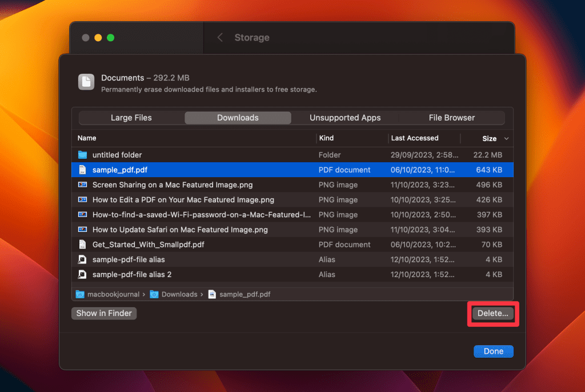The width and height of the screenshot is (585, 392).
Task: Toggle sort order with Size column chevron
Action: (506, 138)
